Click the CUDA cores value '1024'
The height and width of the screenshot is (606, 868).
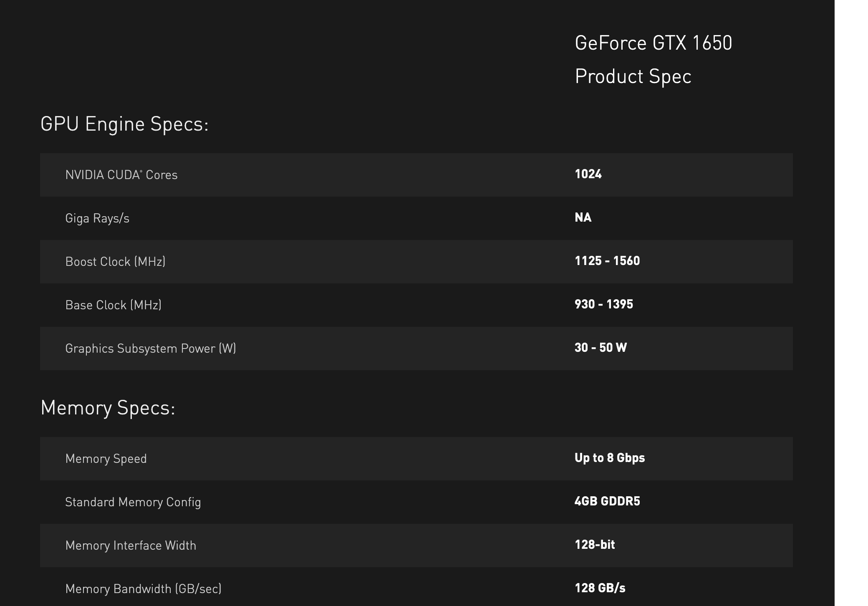pos(588,174)
